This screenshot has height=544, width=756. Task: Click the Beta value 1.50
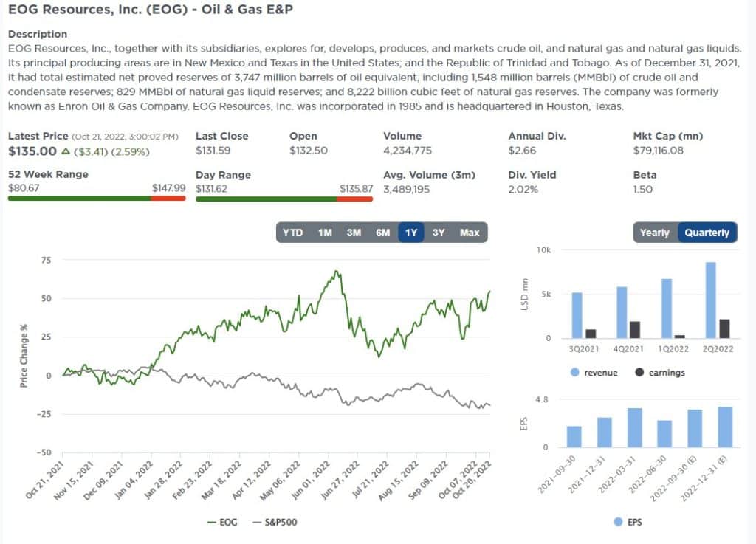coord(643,190)
